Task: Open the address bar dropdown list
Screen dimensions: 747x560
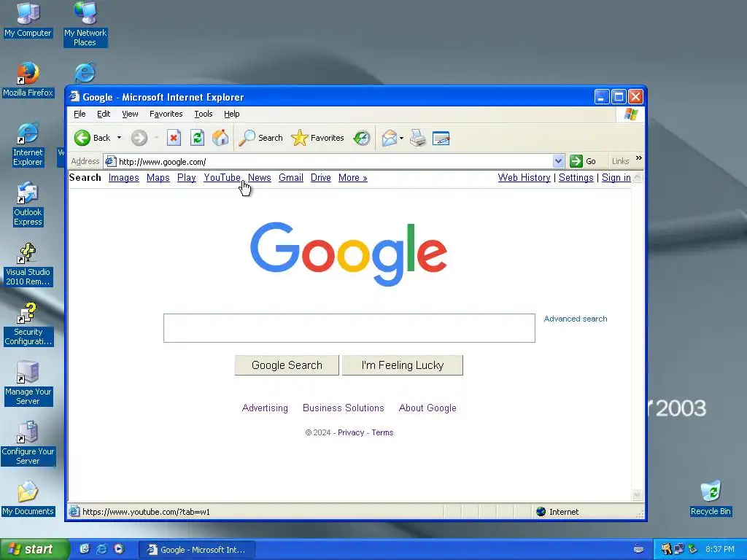Action: (558, 161)
